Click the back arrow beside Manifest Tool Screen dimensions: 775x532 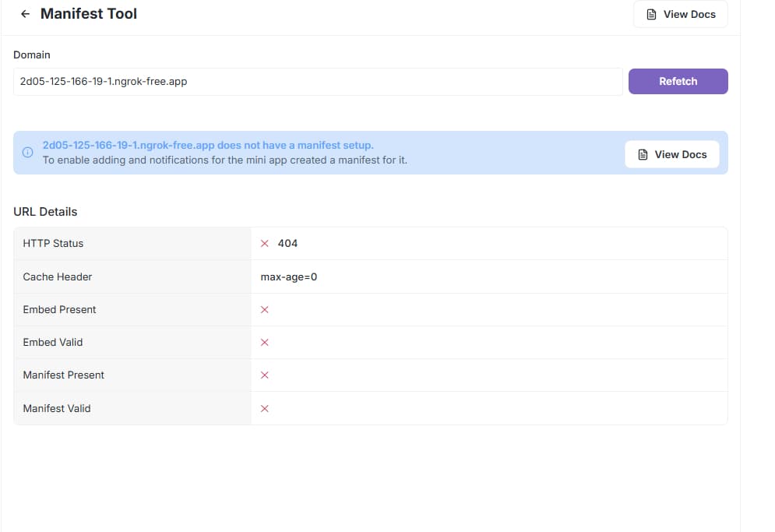[x=26, y=14]
